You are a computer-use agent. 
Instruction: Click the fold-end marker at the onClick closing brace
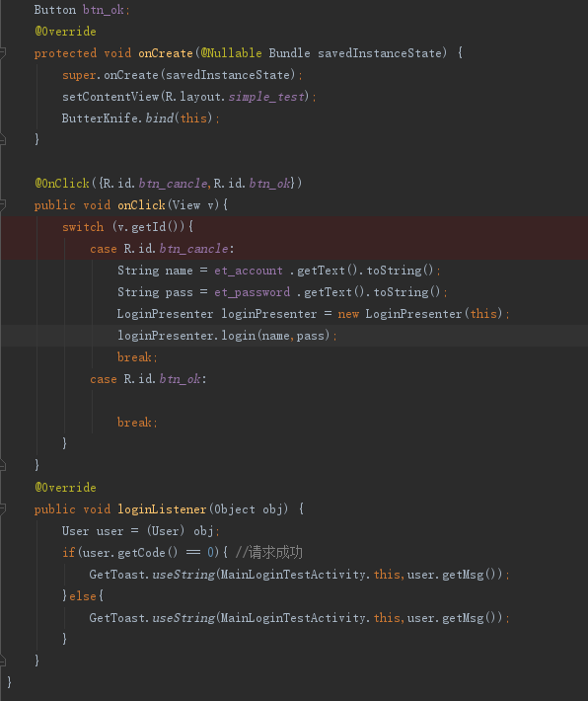click(x=2, y=465)
